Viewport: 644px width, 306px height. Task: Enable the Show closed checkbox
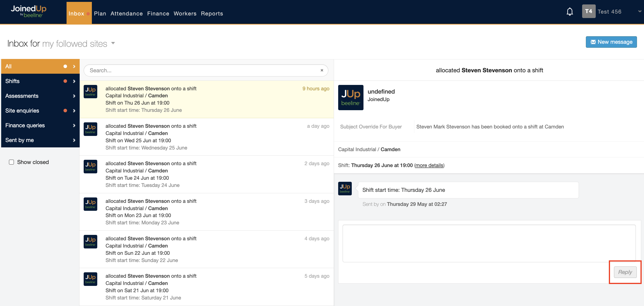pos(11,162)
